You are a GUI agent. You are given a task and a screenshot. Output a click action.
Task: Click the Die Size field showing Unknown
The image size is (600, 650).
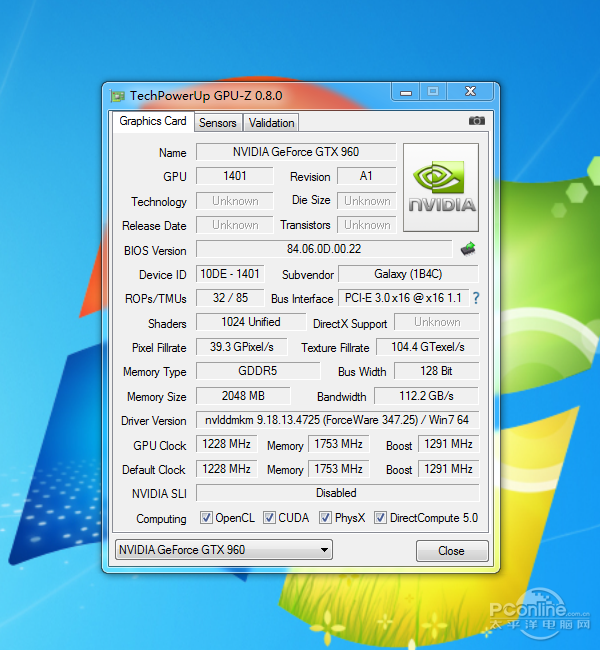367,201
